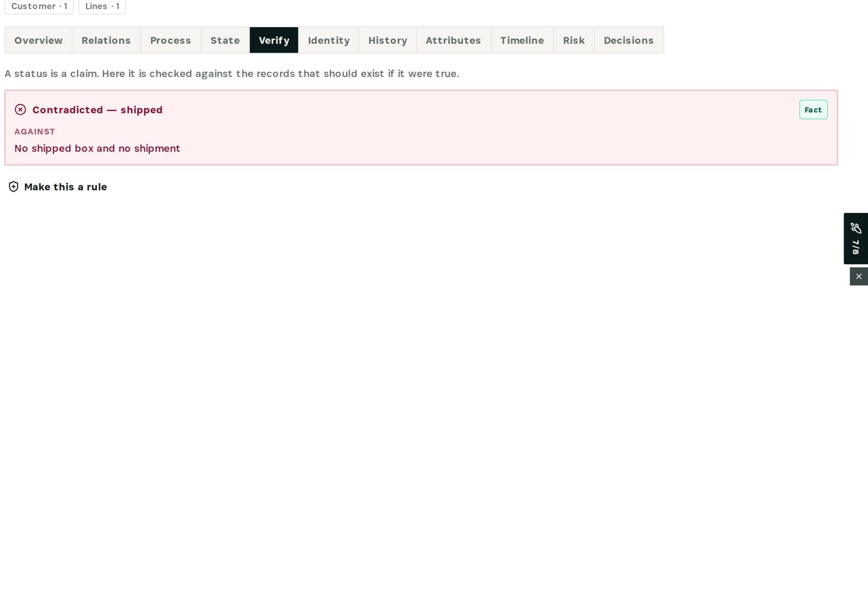Select the active Verify tab
Viewport: 868px width, 589px height.
pos(274,40)
